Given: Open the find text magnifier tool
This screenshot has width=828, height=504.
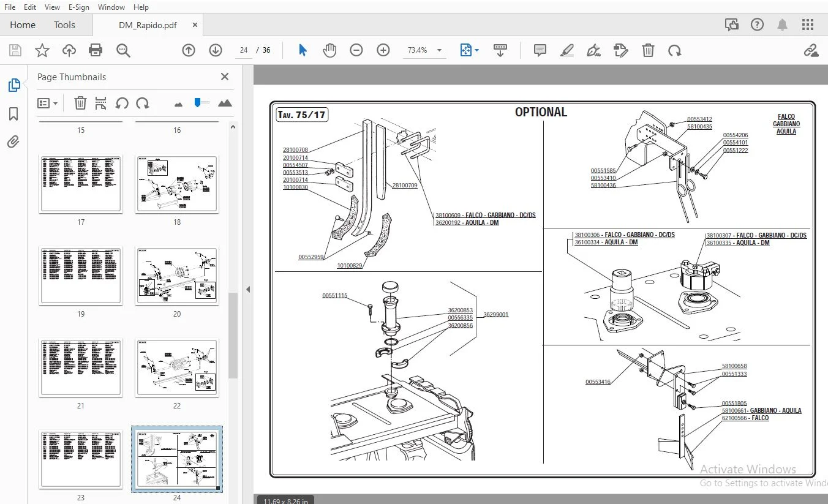Looking at the screenshot, I should tap(123, 50).
